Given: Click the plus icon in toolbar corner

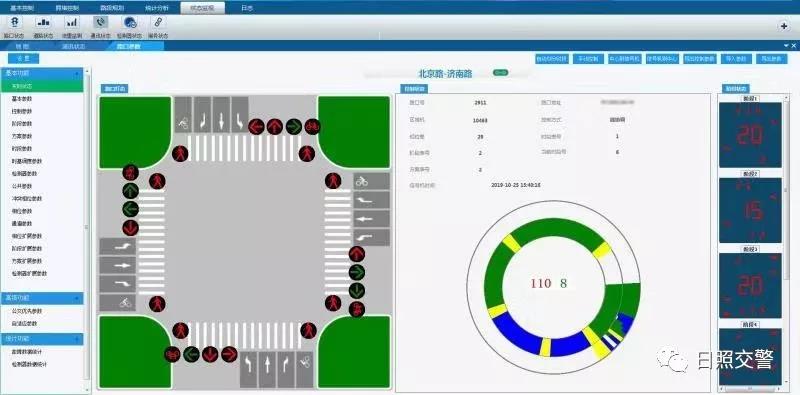Looking at the screenshot, I should (x=784, y=26).
